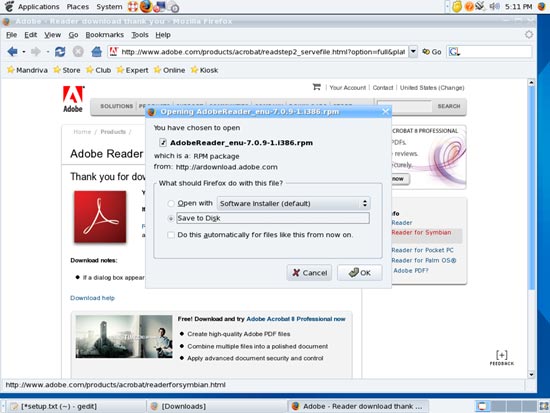Open the Store bookmark

[67, 70]
